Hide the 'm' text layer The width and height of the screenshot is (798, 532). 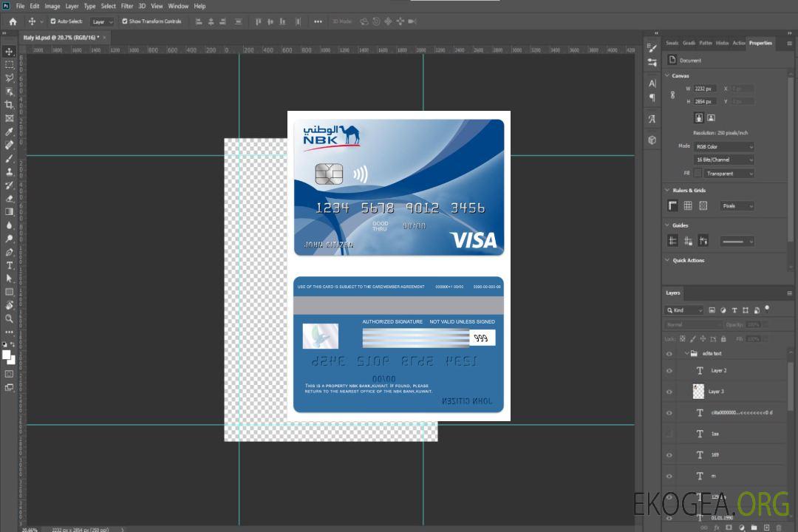tap(669, 476)
